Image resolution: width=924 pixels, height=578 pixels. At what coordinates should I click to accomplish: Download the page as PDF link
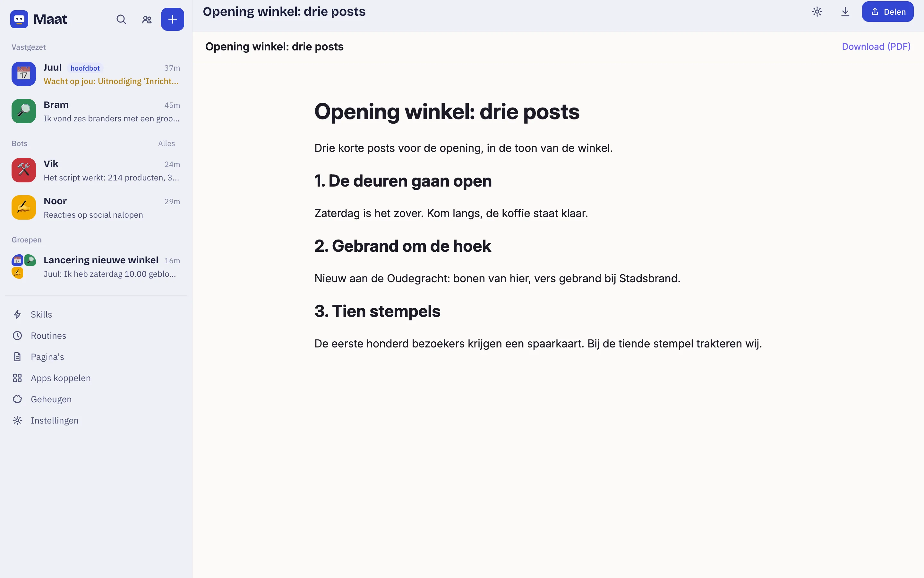pos(876,47)
